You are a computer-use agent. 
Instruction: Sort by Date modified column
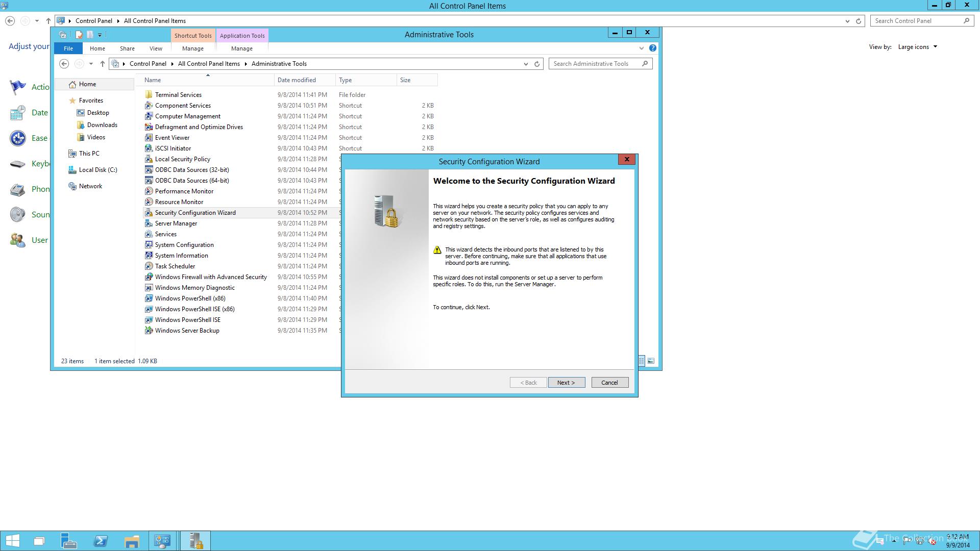click(x=305, y=80)
